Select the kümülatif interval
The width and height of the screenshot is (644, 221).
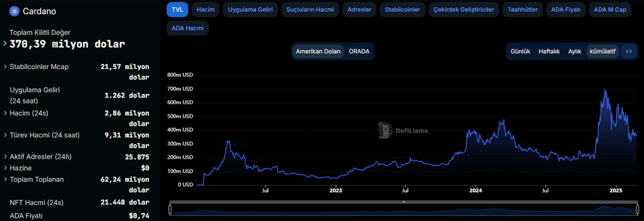click(x=603, y=51)
